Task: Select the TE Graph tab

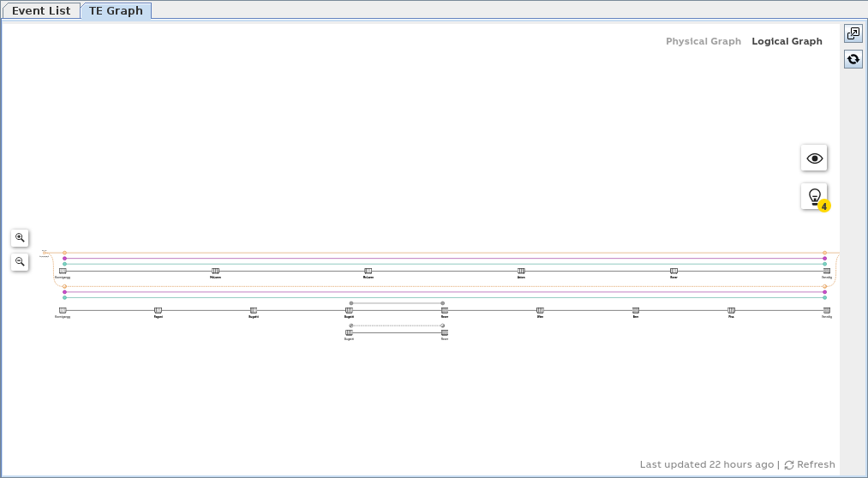Action: pyautogui.click(x=116, y=11)
